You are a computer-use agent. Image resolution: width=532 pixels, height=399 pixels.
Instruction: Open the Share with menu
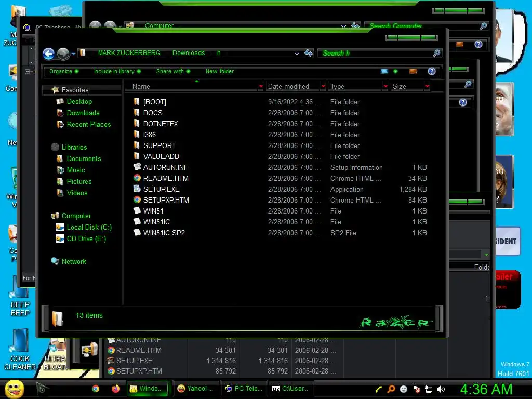173,71
